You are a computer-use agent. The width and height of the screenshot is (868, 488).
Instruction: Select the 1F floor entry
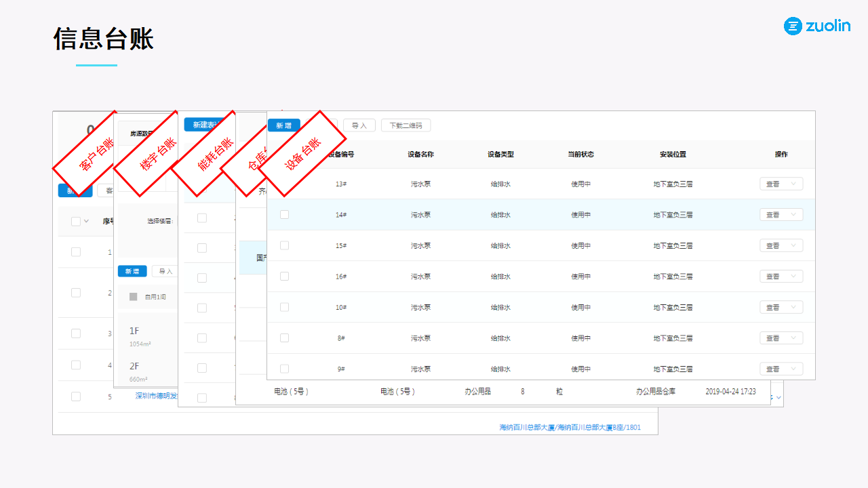click(x=134, y=331)
